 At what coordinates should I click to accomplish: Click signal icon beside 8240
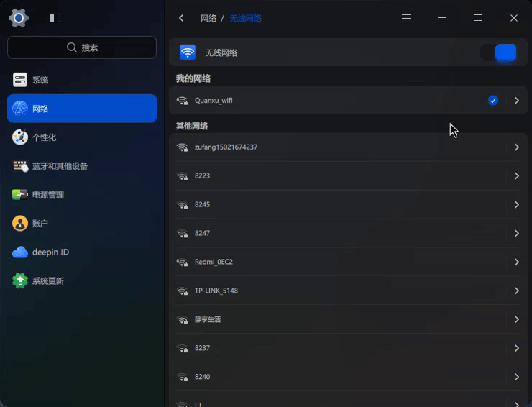(x=182, y=377)
